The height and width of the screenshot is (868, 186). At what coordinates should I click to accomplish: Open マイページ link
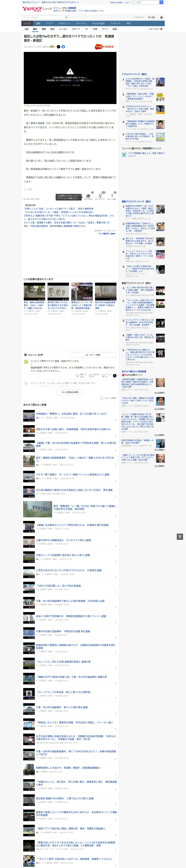pyautogui.click(x=139, y=18)
